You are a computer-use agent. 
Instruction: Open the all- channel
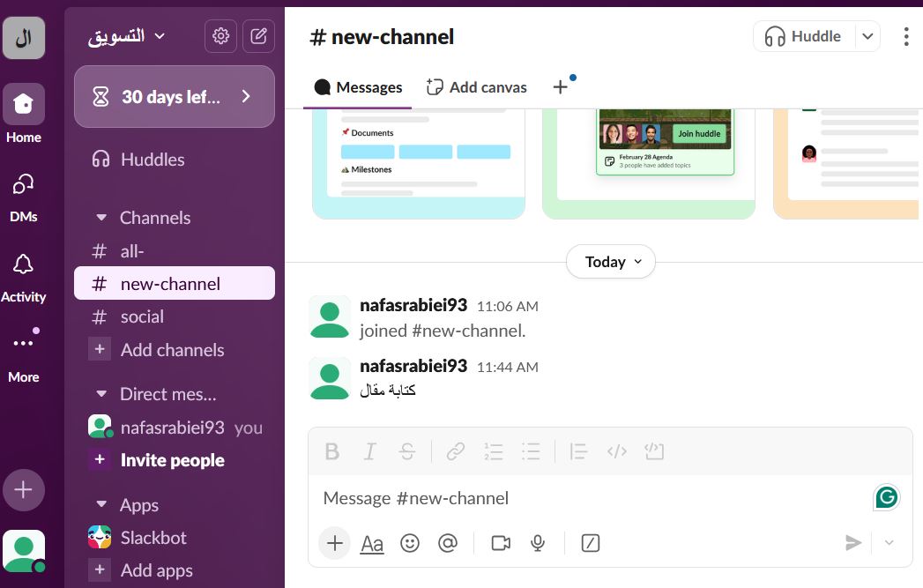pos(175,251)
